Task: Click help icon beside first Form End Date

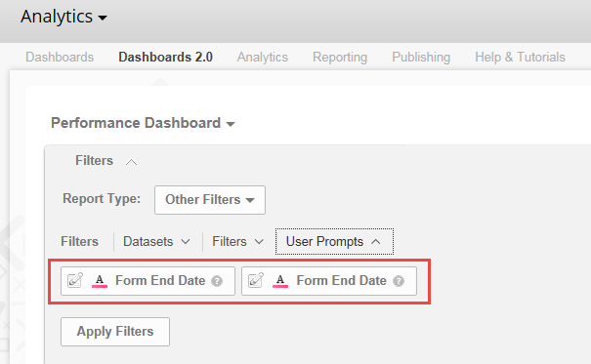Action: 217,281
